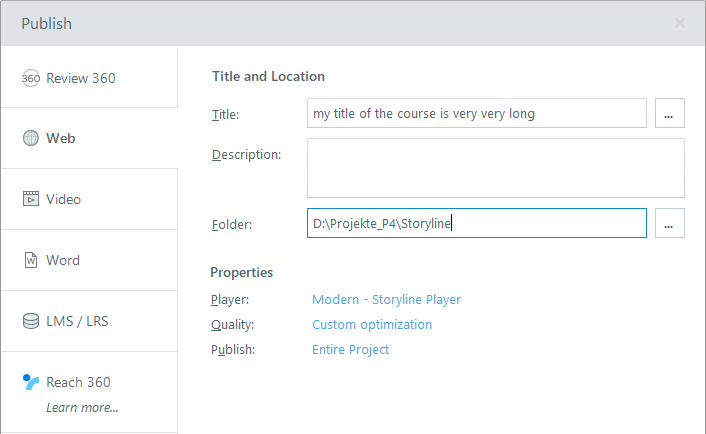This screenshot has width=706, height=434.
Task: Click the Word document icon
Action: point(30,260)
